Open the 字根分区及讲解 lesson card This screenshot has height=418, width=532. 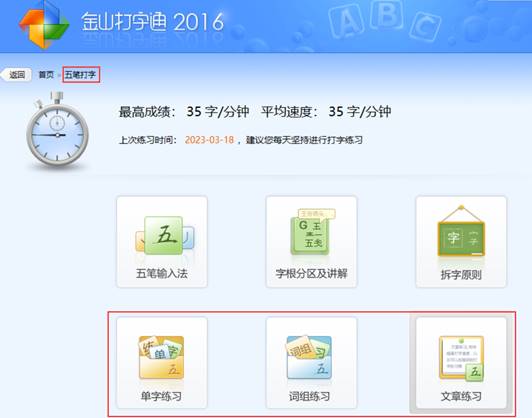pos(311,242)
